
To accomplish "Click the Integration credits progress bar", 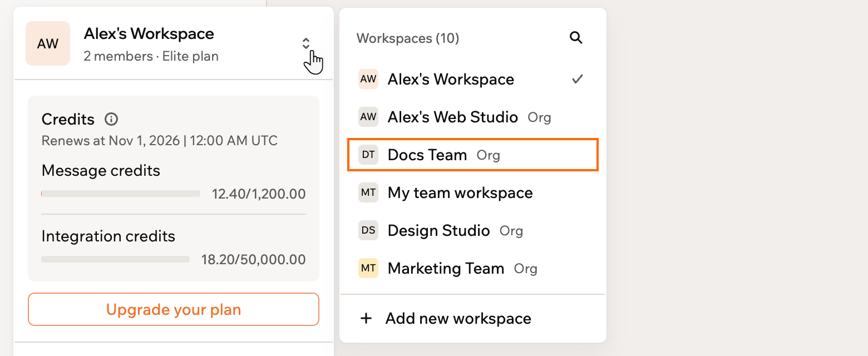I will [x=116, y=259].
